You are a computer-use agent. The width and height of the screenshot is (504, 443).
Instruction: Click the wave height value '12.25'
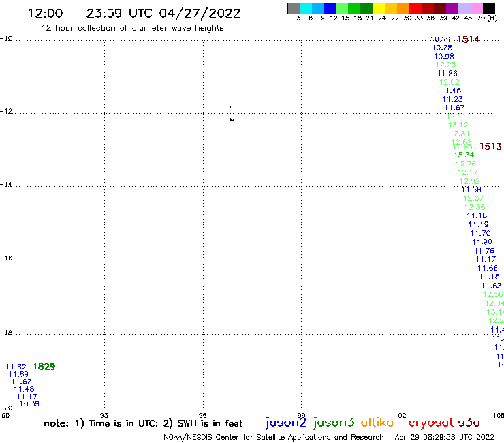[445, 65]
